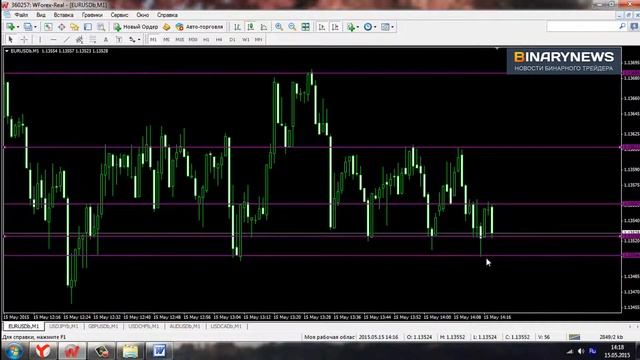Select the Fibonacci Retracement tool
The width and height of the screenshot is (640, 360).
point(93,40)
